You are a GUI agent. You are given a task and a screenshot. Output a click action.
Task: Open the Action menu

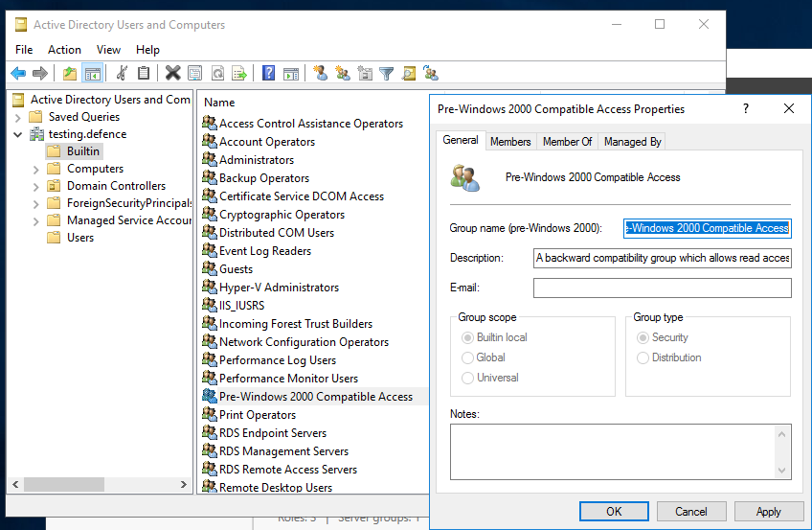coord(64,50)
